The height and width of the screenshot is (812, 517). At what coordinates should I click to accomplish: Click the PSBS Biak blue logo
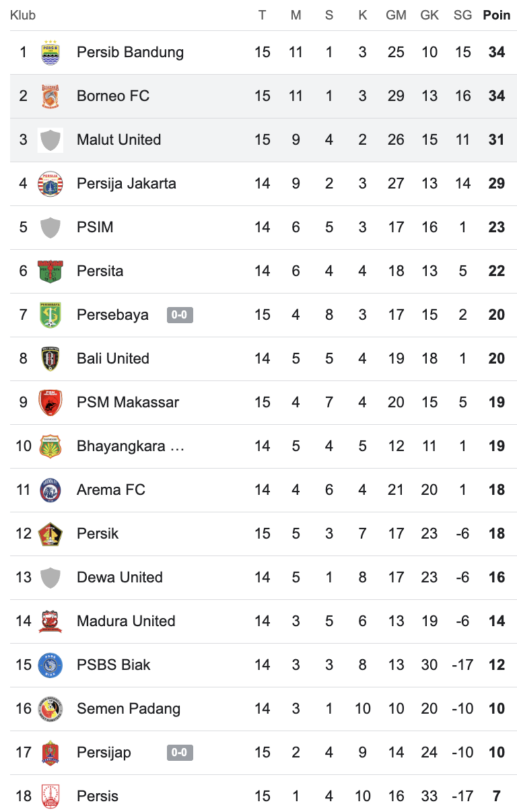(50, 665)
